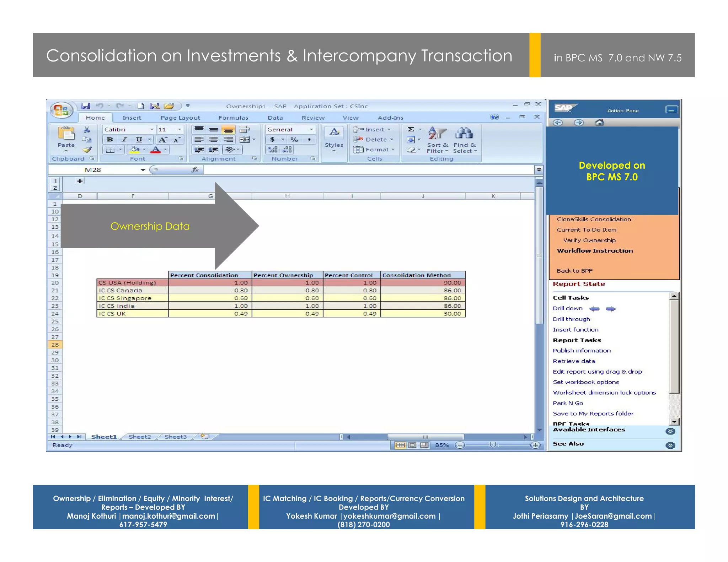Image resolution: width=728 pixels, height=562 pixels.
Task: Click the AutoSum sigma icon
Action: [411, 130]
